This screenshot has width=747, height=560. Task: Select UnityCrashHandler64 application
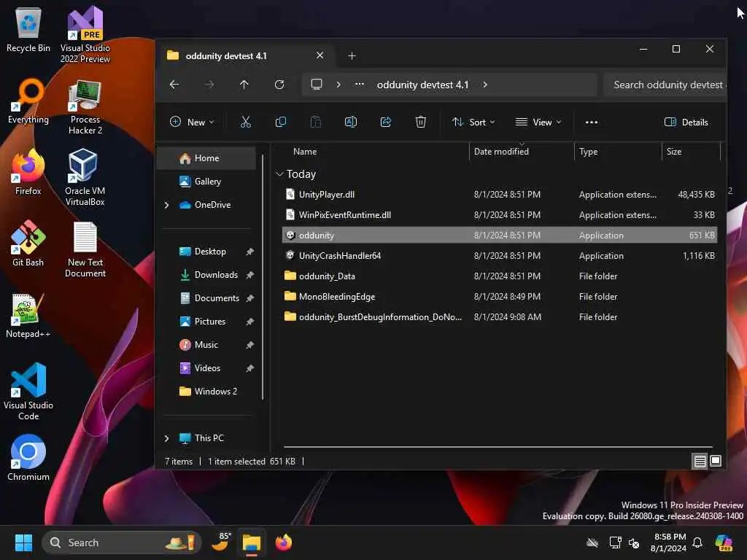click(x=499, y=256)
